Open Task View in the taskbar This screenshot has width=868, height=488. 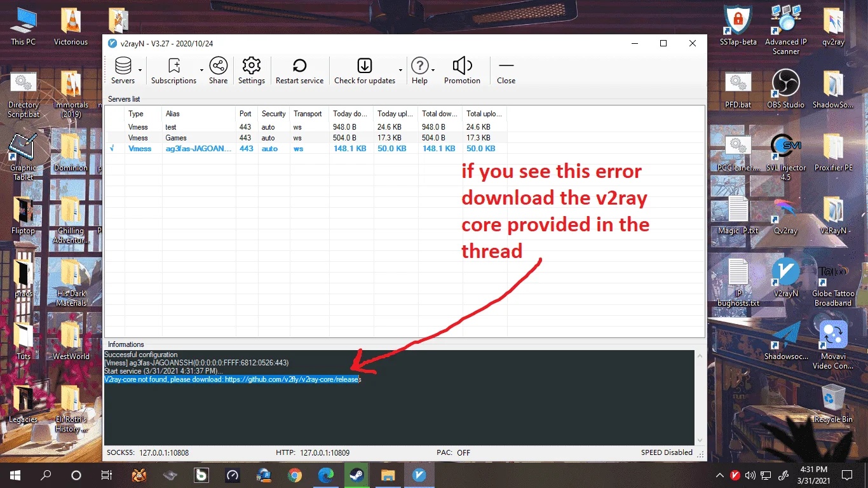107,475
